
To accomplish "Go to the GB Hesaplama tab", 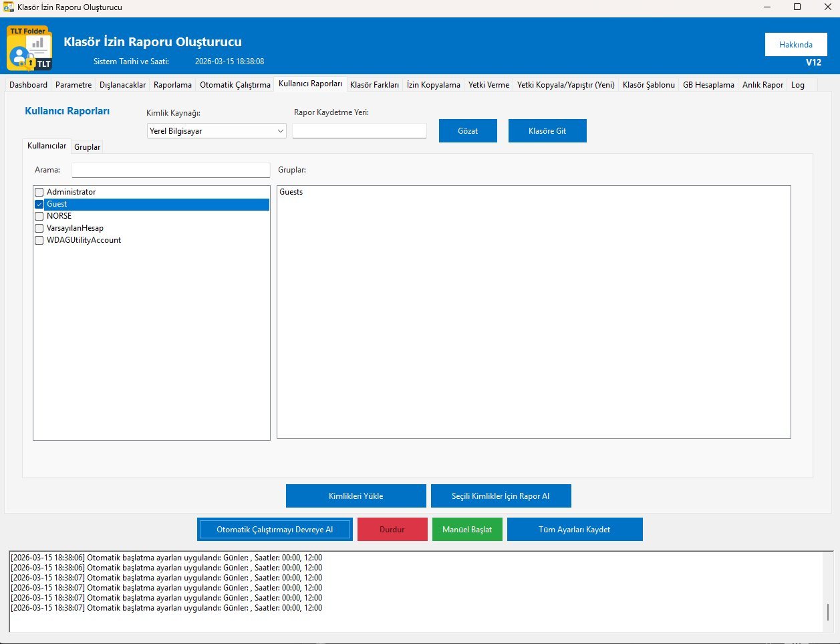I will 708,85.
